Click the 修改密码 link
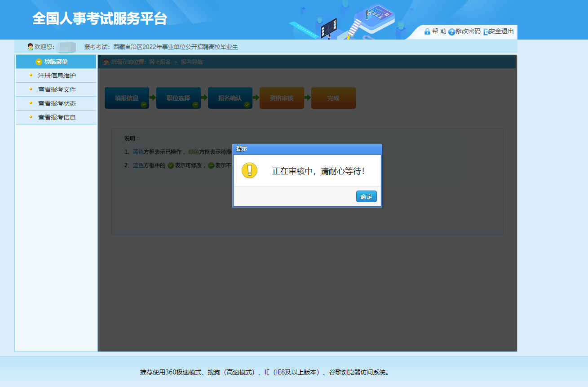Viewport: 588px width, 387px height. (468, 31)
